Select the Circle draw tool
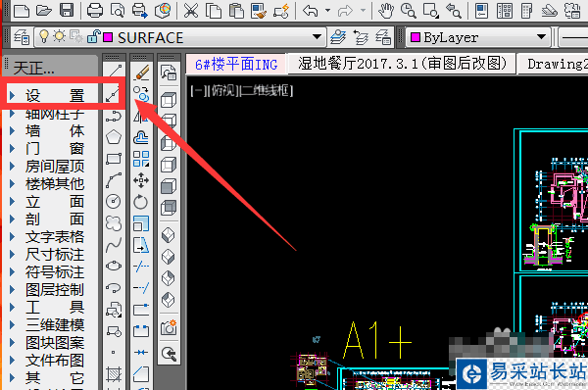The width and height of the screenshot is (588, 390). point(114,202)
